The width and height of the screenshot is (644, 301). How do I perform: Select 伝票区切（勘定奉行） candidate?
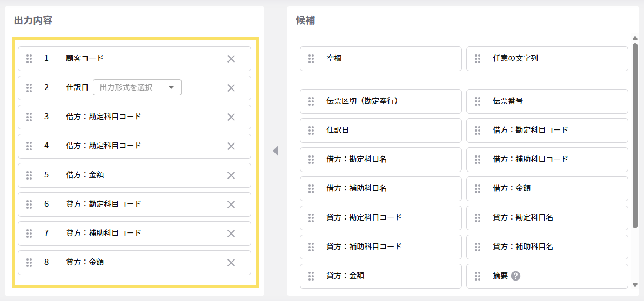coord(380,101)
